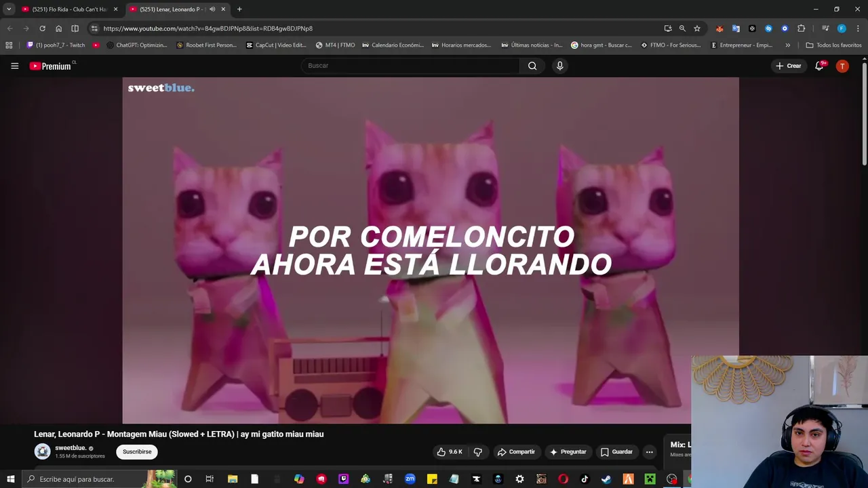This screenshot has height=488, width=868.
Task: Open the Últimas noticias bookmark
Action: pos(532,45)
